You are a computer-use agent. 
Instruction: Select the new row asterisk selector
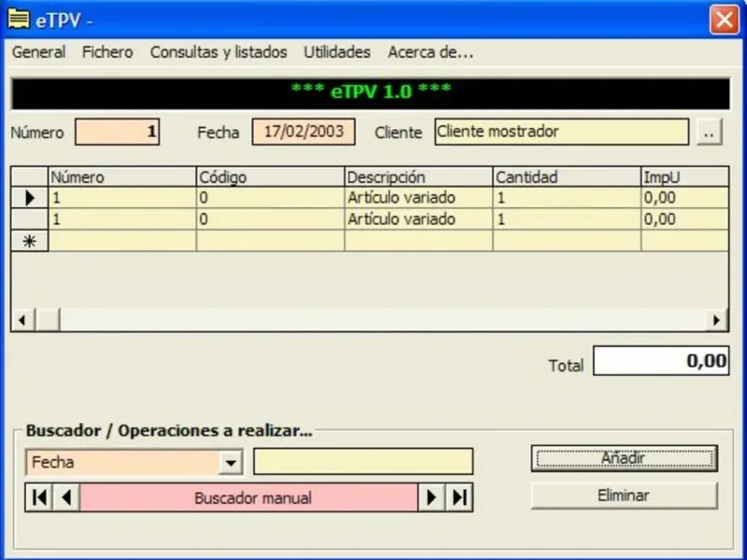(30, 241)
